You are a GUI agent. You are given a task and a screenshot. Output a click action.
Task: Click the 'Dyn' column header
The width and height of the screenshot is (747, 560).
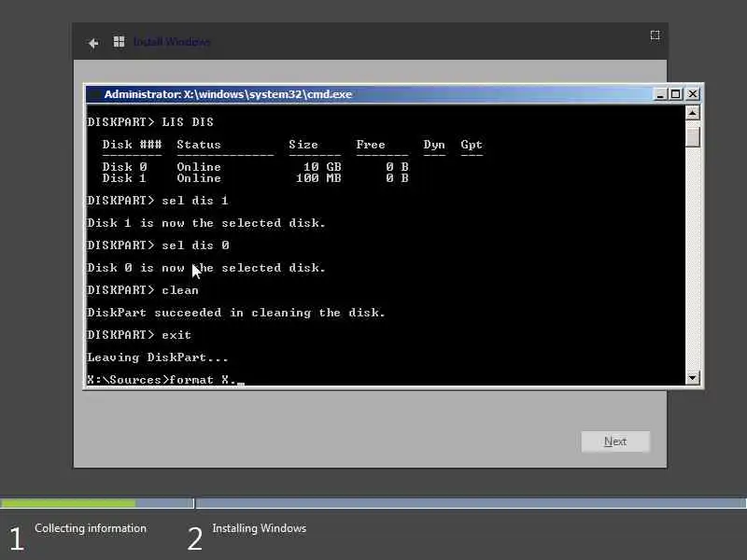pyautogui.click(x=434, y=145)
